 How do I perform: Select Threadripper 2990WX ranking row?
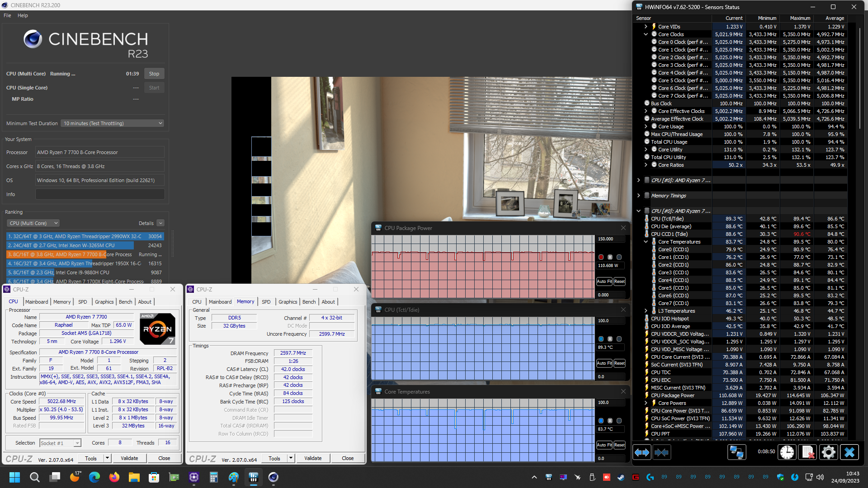pyautogui.click(x=85, y=236)
